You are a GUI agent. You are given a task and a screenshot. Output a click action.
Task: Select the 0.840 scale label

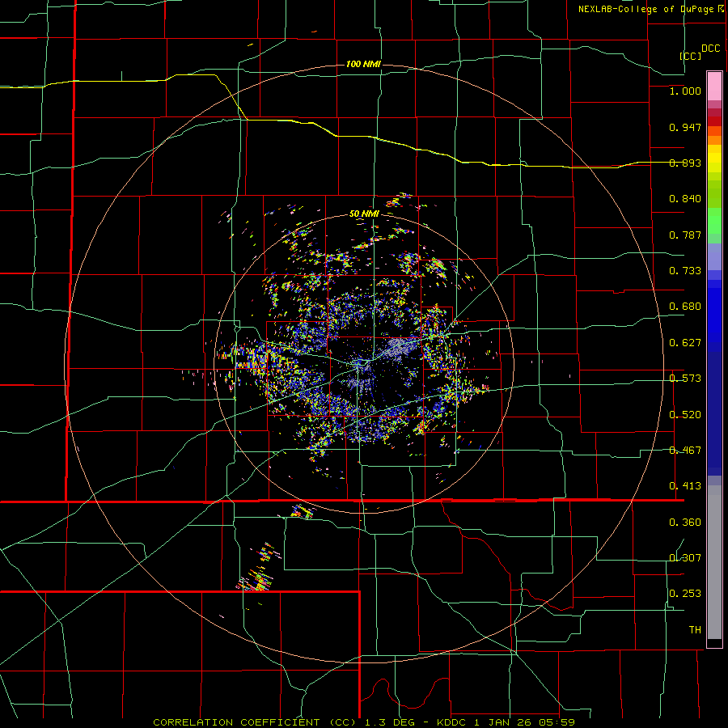coord(685,199)
